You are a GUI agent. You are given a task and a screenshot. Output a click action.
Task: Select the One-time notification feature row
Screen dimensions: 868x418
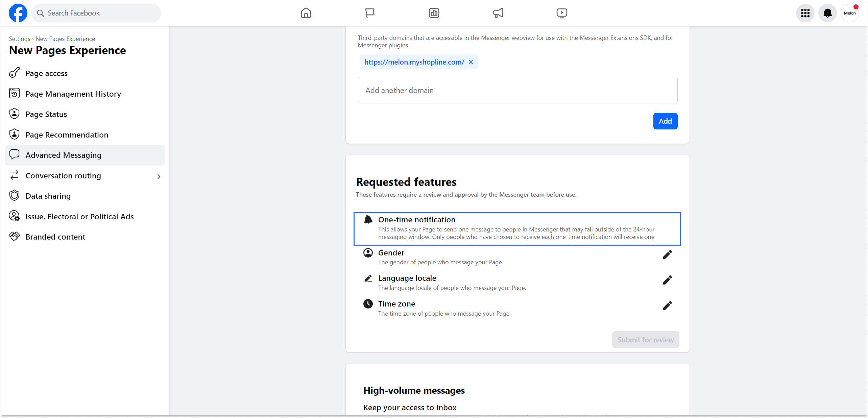click(x=517, y=229)
